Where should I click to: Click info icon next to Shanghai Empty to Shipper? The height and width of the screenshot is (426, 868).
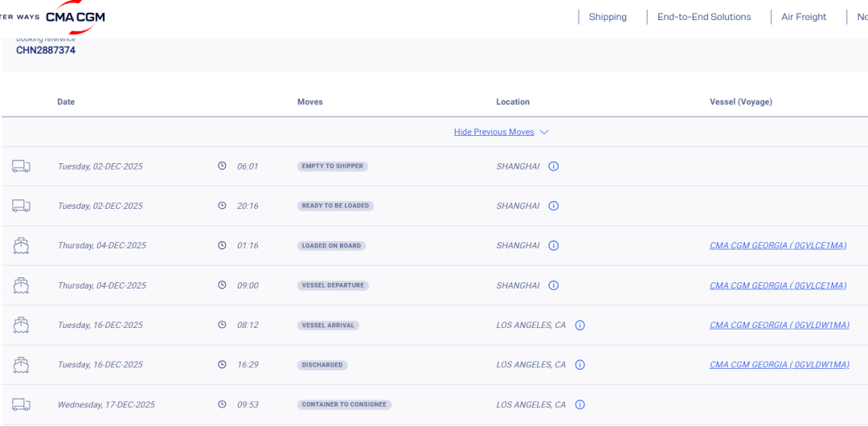(554, 166)
